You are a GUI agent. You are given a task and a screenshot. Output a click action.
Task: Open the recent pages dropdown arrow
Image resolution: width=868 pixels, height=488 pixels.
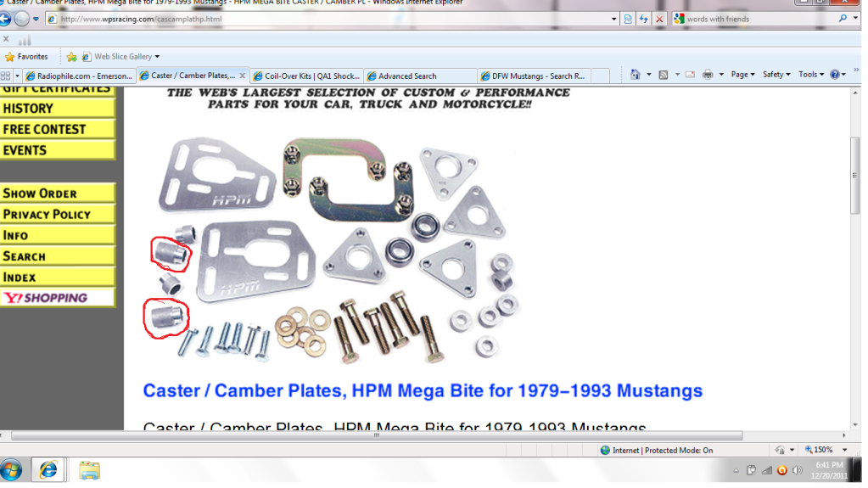point(36,19)
